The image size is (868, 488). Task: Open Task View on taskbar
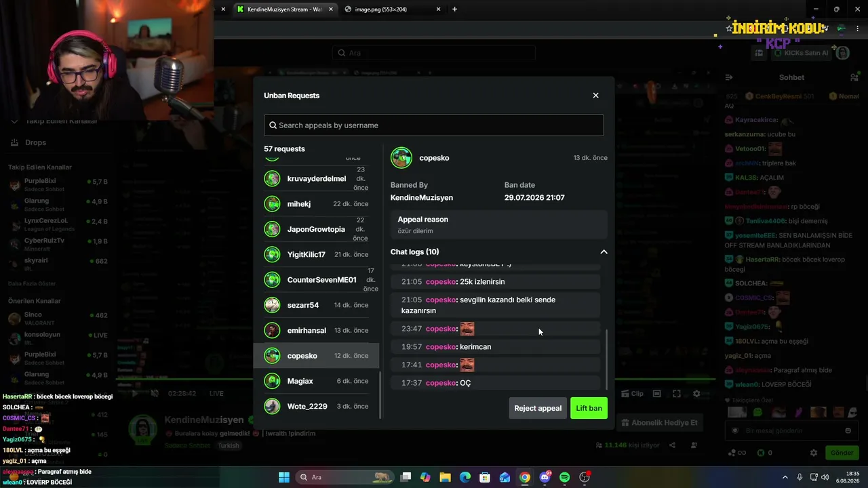406,477
